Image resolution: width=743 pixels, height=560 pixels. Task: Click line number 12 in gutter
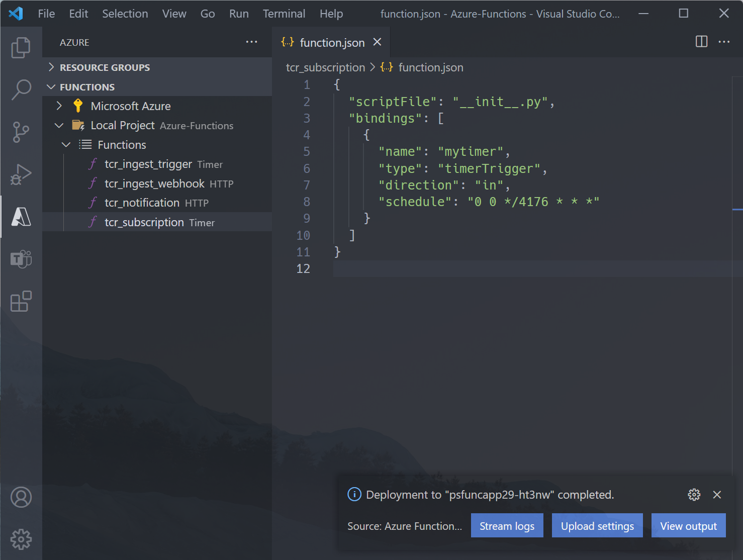pyautogui.click(x=303, y=268)
